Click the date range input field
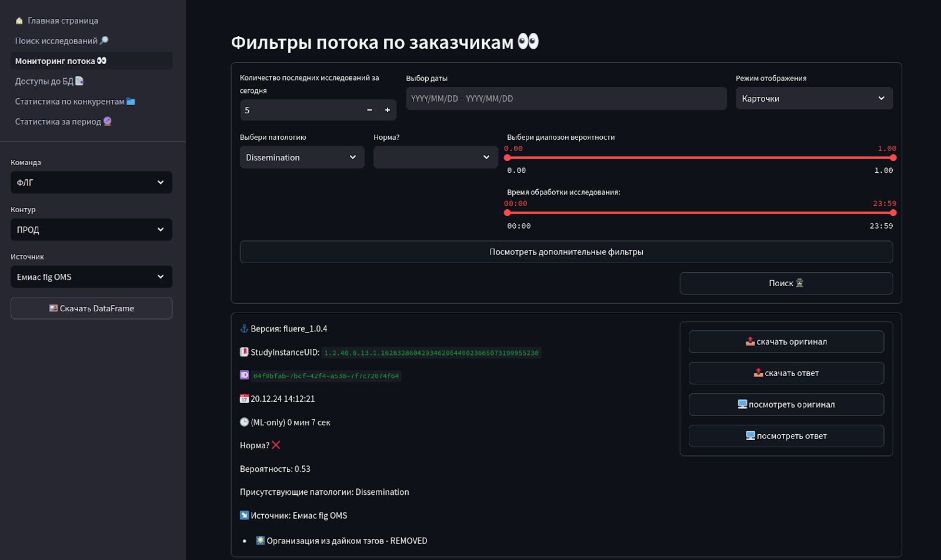Image resolution: width=941 pixels, height=560 pixels. coord(566,99)
